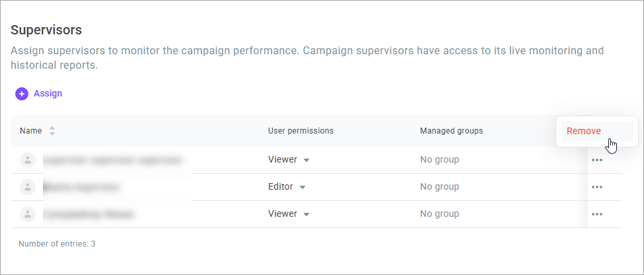Image resolution: width=644 pixels, height=275 pixels.
Task: Click the last row's user avatar icon
Action: 28,214
